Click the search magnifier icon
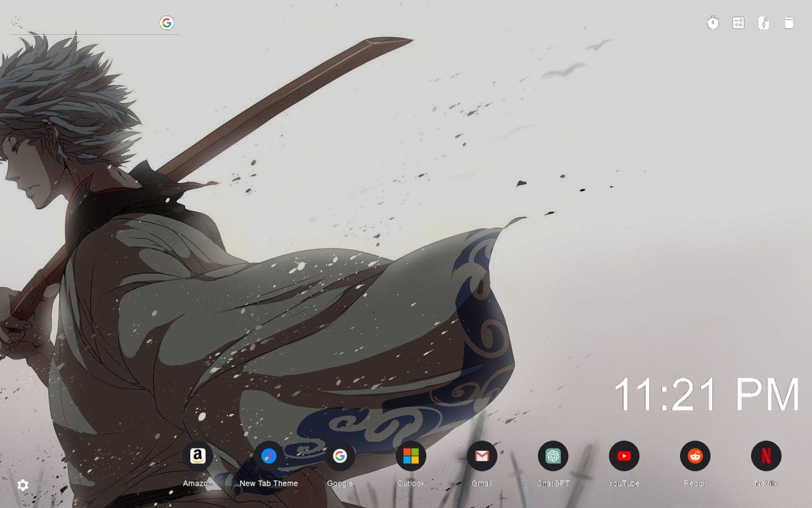Screen dimensions: 812x508 point(17,23)
